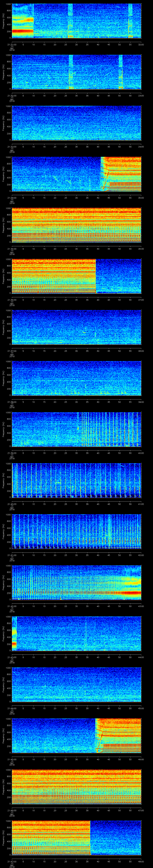Viewport: 153px width, 868px height.
Task: Select the 32:00 end label of the first spectrogram
Action: pyautogui.click(x=141, y=44)
